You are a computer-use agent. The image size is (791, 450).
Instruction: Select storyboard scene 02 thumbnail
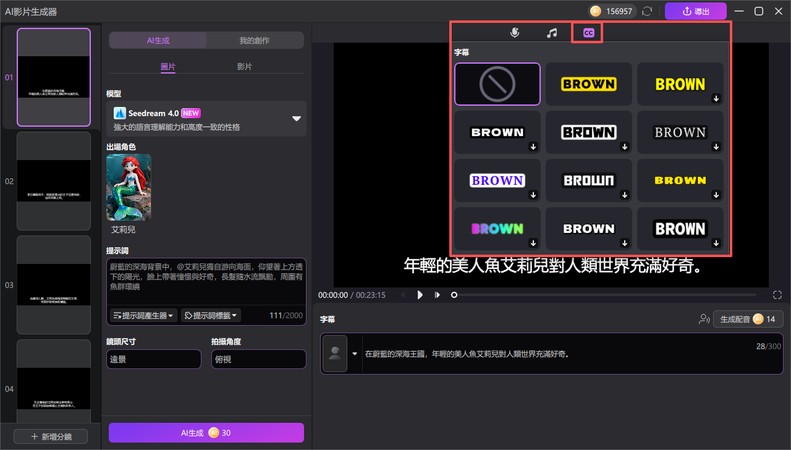(53, 181)
